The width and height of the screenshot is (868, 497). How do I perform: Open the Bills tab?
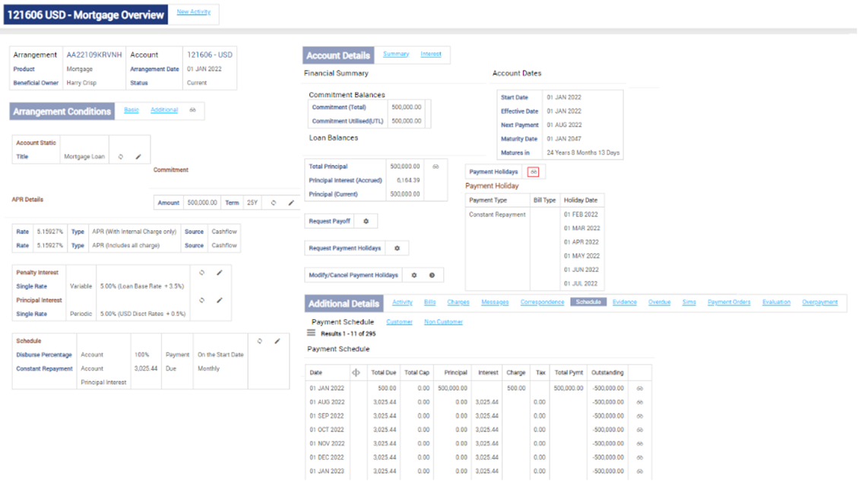(x=430, y=302)
